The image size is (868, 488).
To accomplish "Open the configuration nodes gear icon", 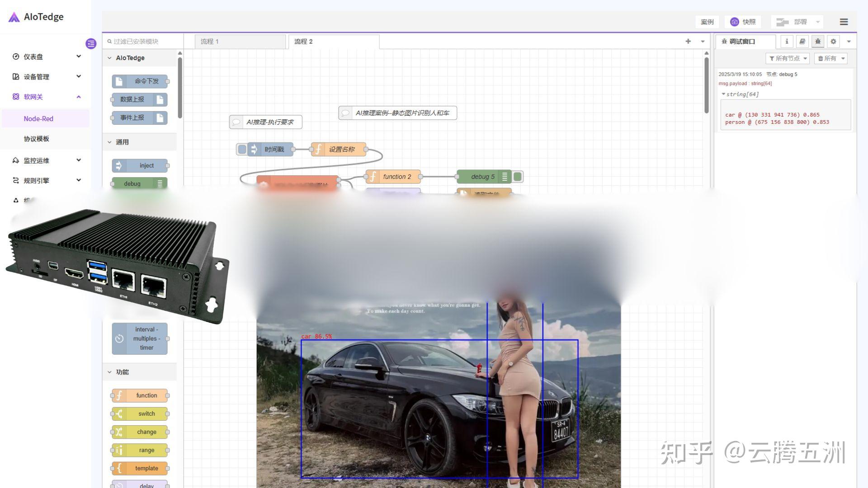I will (x=833, y=41).
